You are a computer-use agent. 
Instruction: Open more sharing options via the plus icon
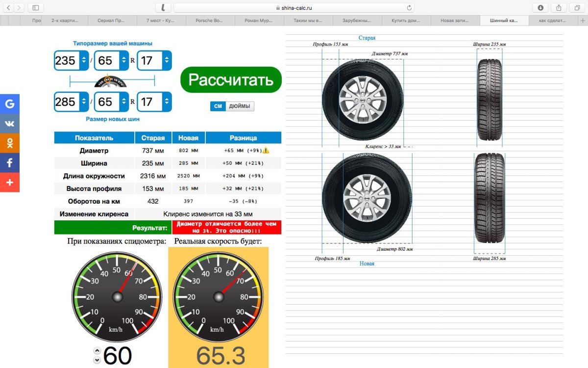(x=9, y=182)
